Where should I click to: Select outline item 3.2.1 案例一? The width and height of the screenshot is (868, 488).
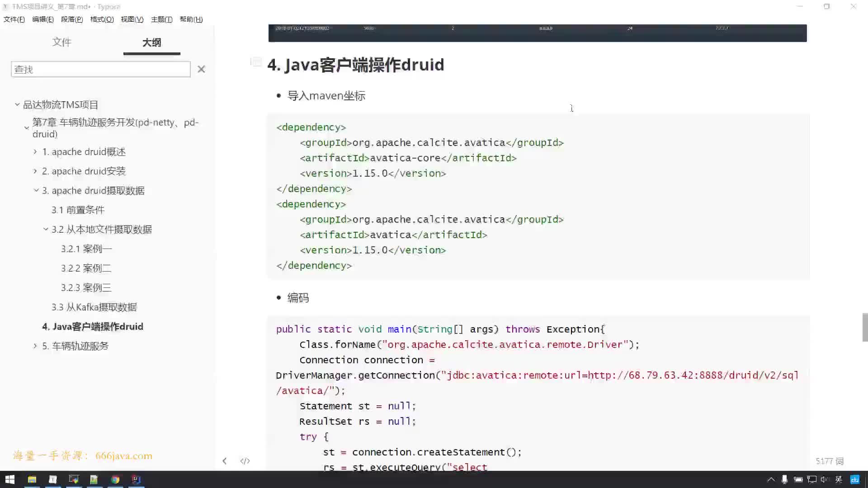pyautogui.click(x=86, y=249)
